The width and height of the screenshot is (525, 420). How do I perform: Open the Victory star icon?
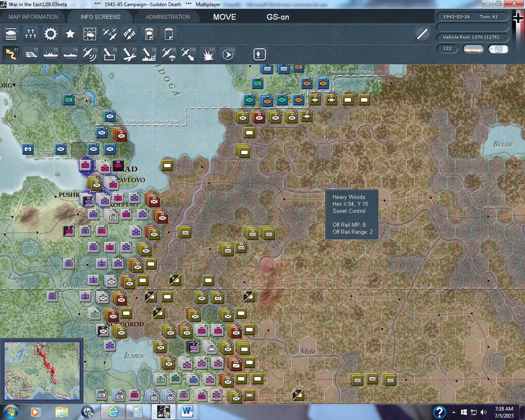[x=70, y=34]
